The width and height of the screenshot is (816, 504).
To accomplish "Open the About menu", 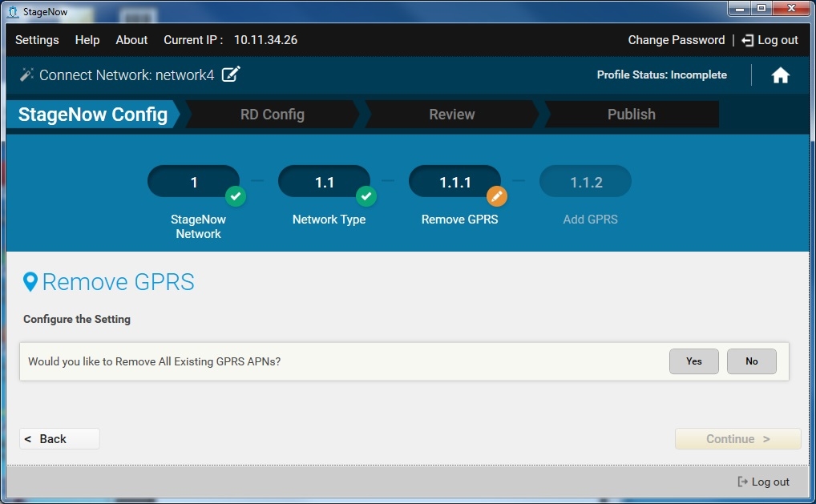I will click(x=131, y=40).
